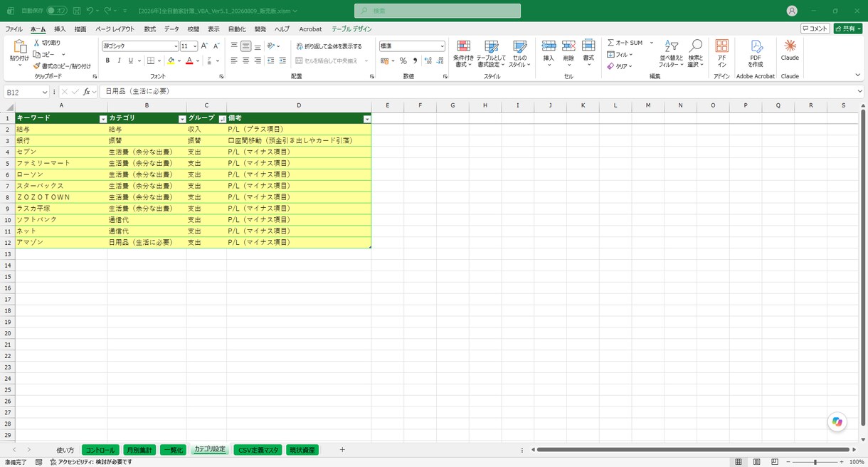Image resolution: width=868 pixels, height=467 pixels.
Task: Open the number format dropdown 標準
Action: click(x=442, y=46)
